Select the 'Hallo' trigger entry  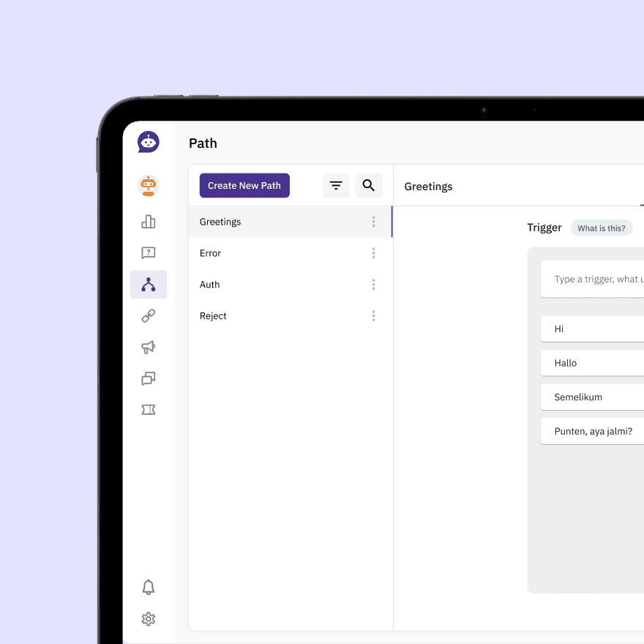[x=592, y=363]
